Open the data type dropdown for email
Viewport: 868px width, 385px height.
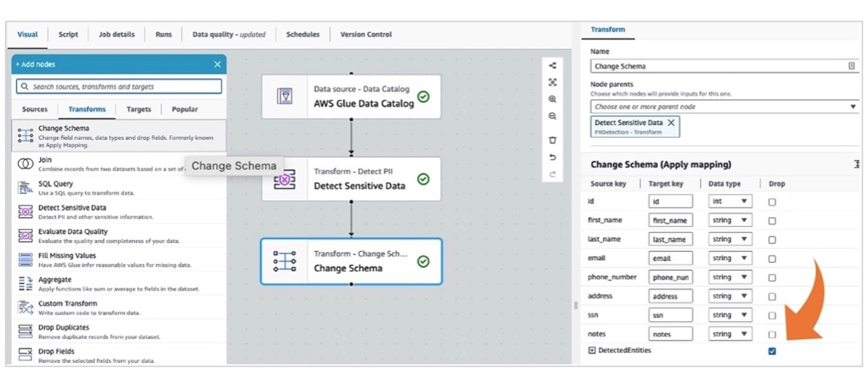(x=731, y=258)
